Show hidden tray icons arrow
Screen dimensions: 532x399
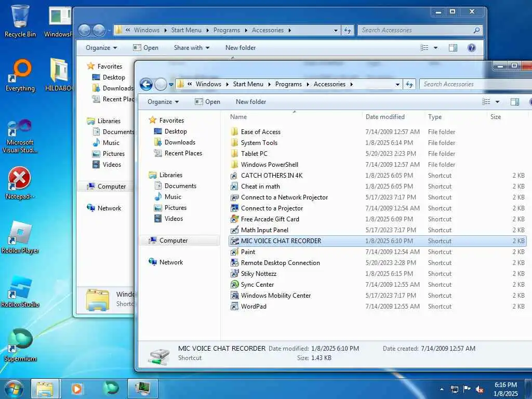coord(442,389)
